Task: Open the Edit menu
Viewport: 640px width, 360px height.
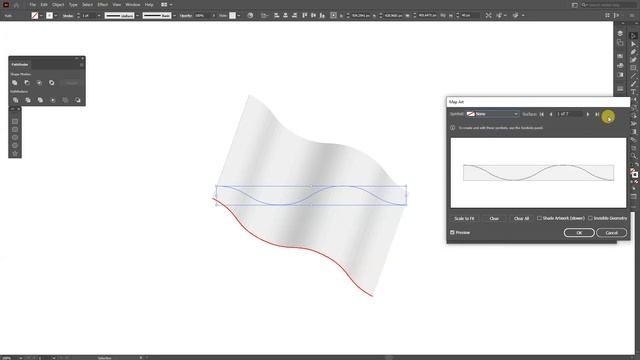Action: point(44,4)
